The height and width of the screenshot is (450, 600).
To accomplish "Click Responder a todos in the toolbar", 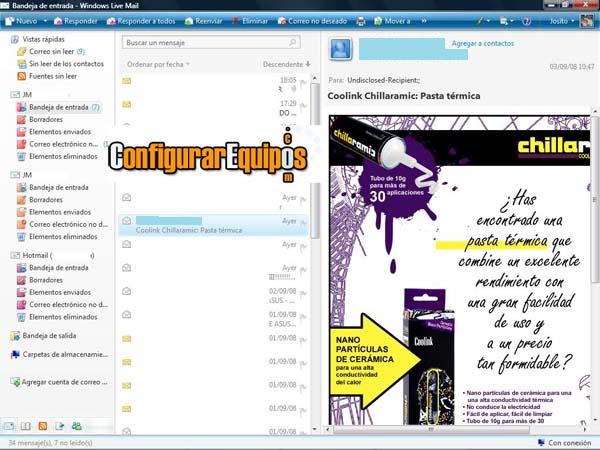I will (141, 21).
